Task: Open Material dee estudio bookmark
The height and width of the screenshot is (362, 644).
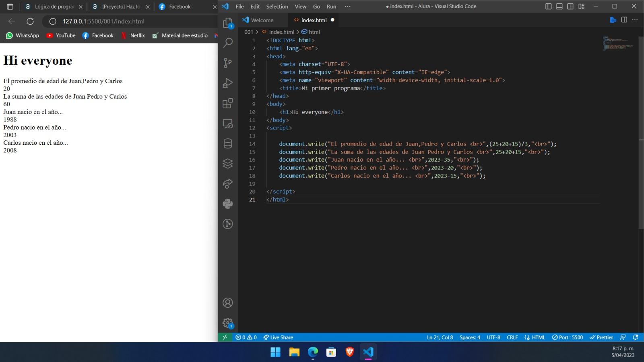Action: tap(180, 35)
